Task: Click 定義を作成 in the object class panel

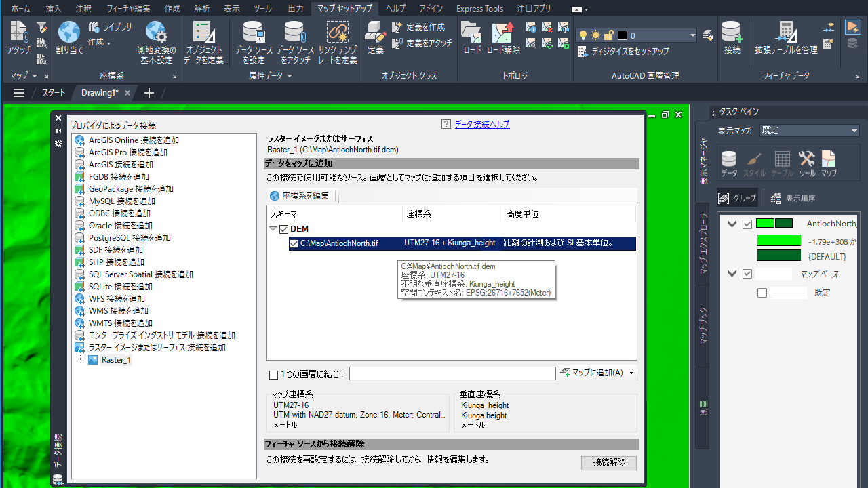Action: click(418, 27)
